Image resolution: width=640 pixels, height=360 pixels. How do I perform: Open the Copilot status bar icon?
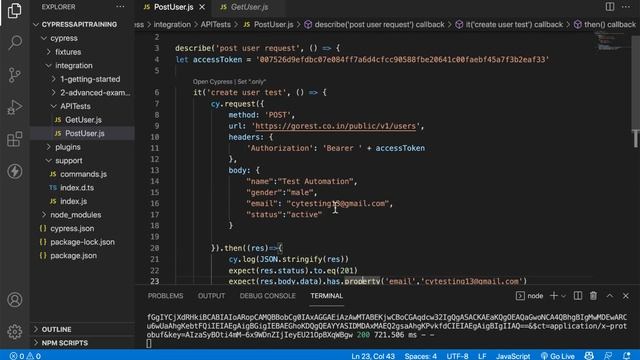589,356
